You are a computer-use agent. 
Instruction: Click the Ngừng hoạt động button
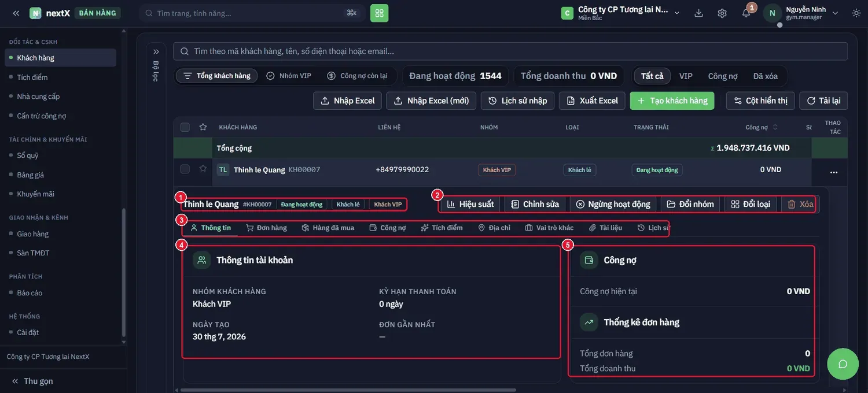tap(613, 204)
